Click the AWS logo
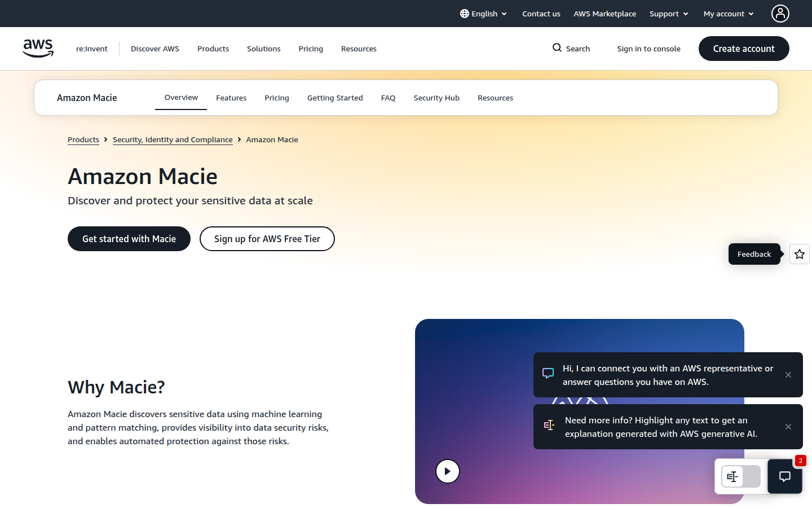Viewport: 812px width, 508px height. pyautogui.click(x=38, y=49)
